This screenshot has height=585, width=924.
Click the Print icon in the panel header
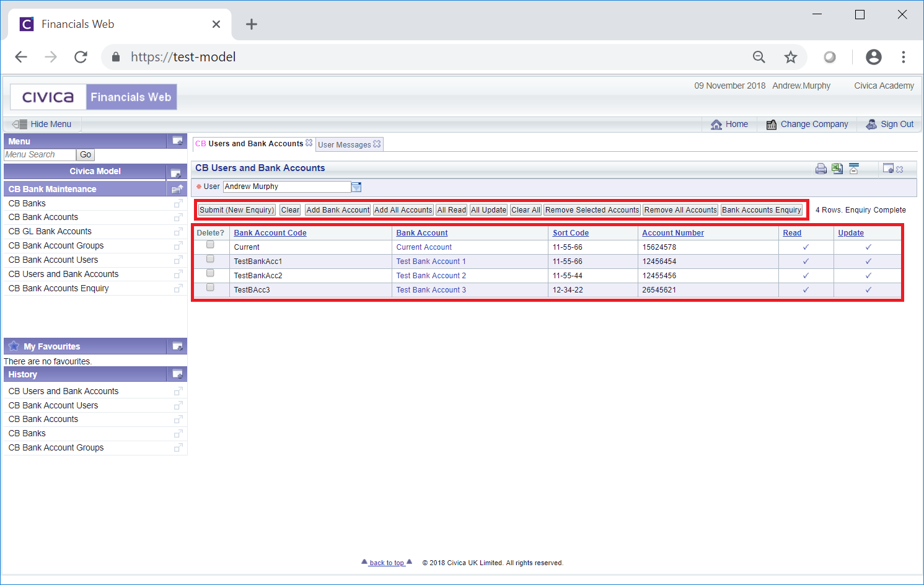pos(821,169)
